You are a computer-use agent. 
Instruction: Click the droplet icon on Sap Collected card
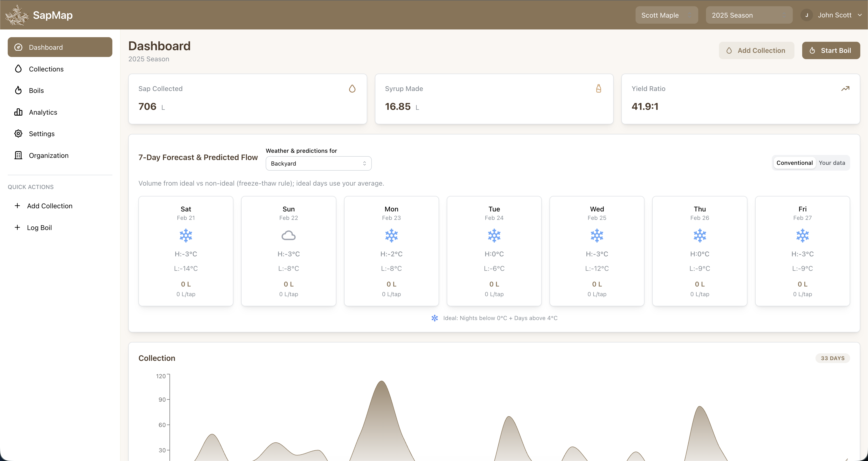click(x=352, y=89)
